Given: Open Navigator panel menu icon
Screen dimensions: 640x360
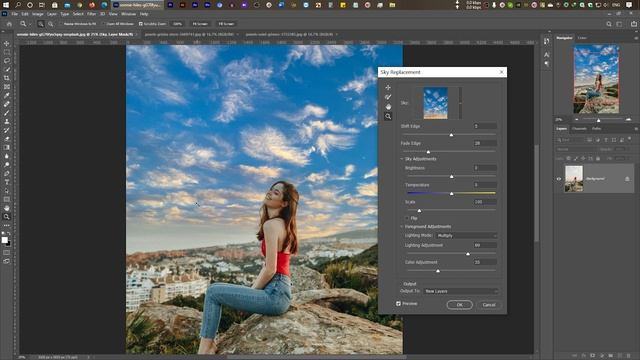Looking at the screenshot, I should (636, 38).
